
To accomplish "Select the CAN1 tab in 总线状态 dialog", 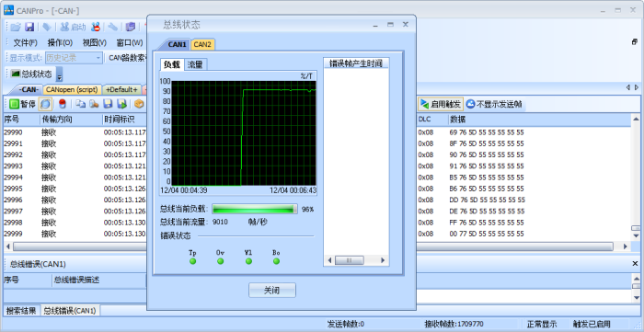I will click(x=178, y=44).
